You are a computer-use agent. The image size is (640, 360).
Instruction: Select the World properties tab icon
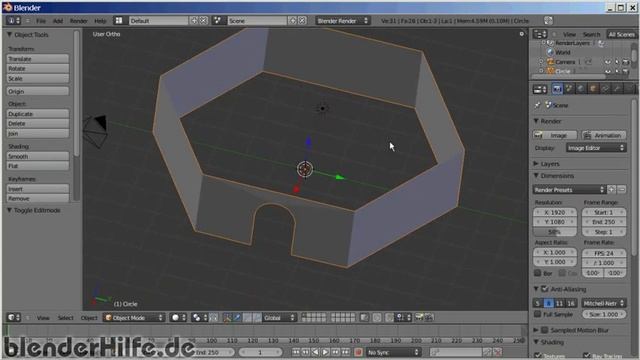(581, 89)
